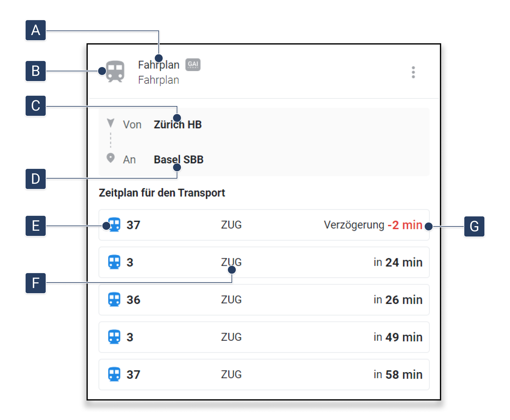
Task: Select the Basel SBB arrival station
Action: point(179,160)
